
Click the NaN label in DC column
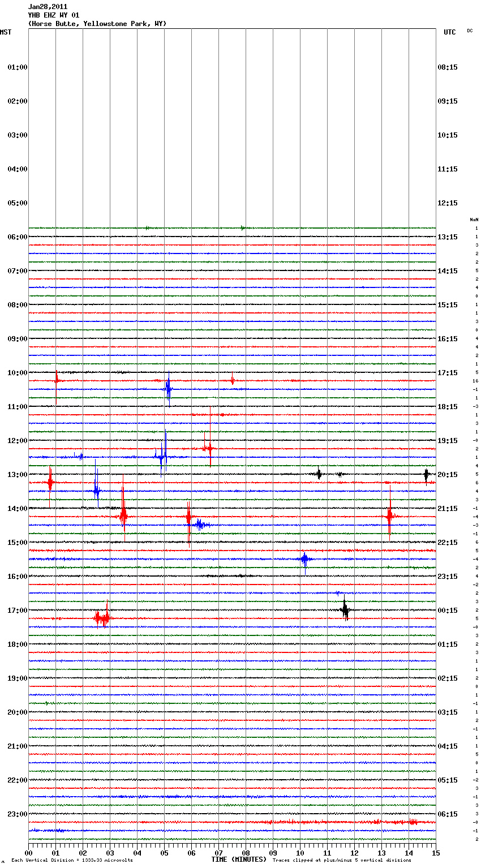tap(474, 220)
